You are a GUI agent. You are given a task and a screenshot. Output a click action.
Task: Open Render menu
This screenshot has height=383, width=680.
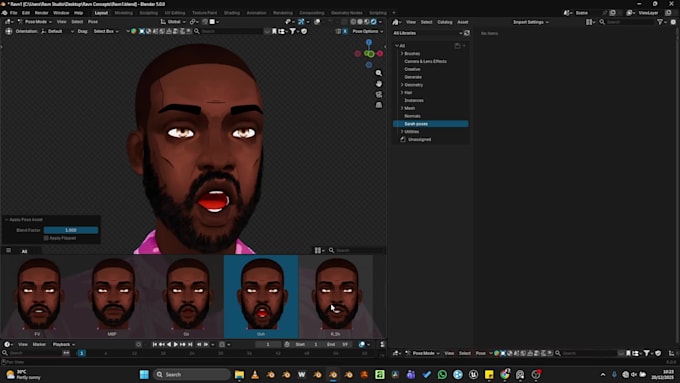point(41,13)
